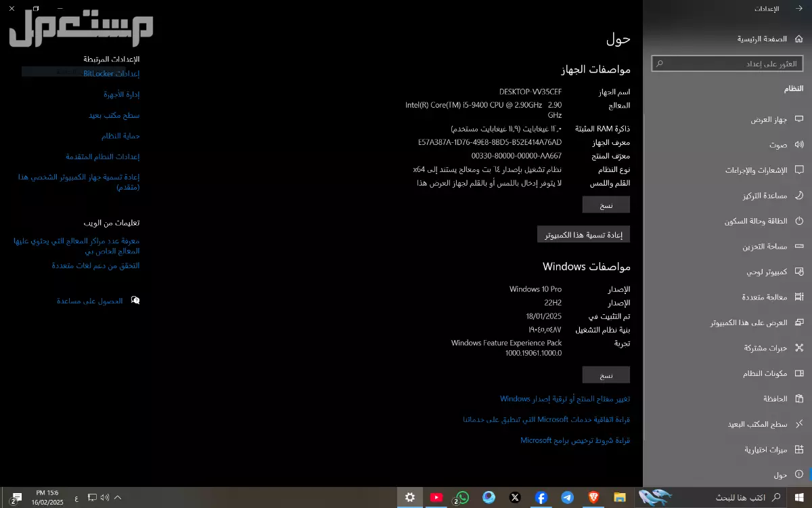Screen dimensions: 812x508
Task: Open YouTube from the taskbar
Action: [x=436, y=497]
